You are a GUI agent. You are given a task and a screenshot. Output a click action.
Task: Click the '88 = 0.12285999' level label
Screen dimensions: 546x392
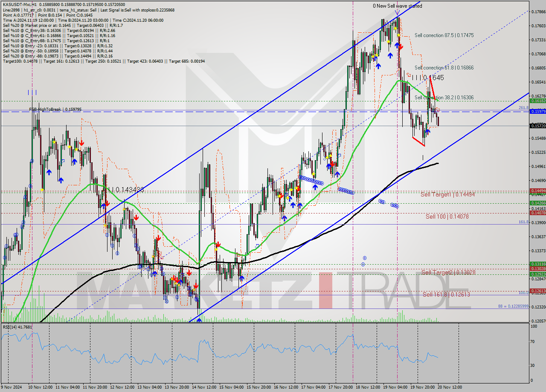pyautogui.click(x=513, y=306)
